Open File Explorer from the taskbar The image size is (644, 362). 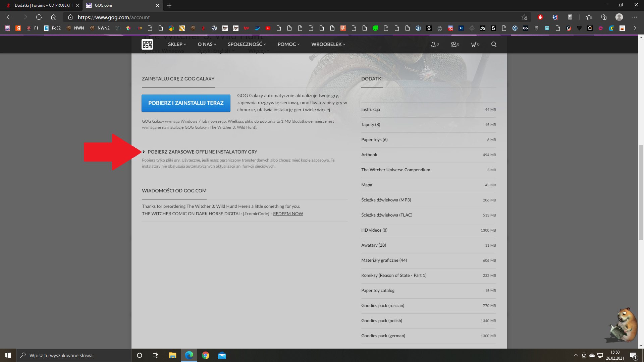[x=172, y=355]
